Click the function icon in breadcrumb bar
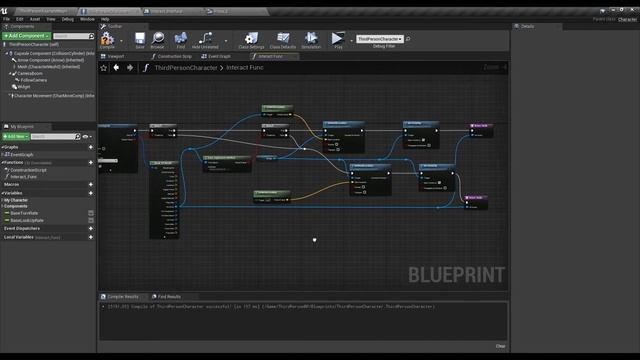This screenshot has width=640, height=360. (146, 68)
